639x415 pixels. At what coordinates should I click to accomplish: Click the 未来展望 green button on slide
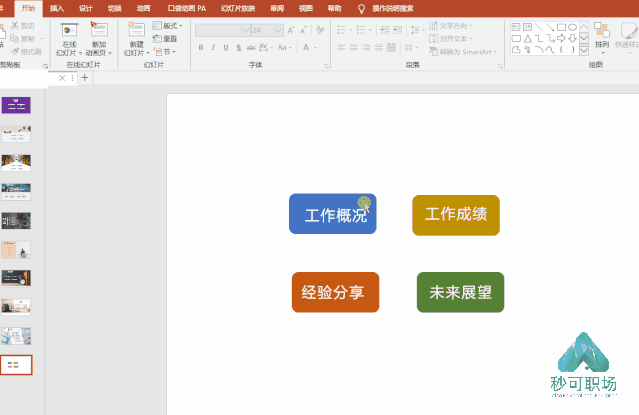[x=460, y=292]
